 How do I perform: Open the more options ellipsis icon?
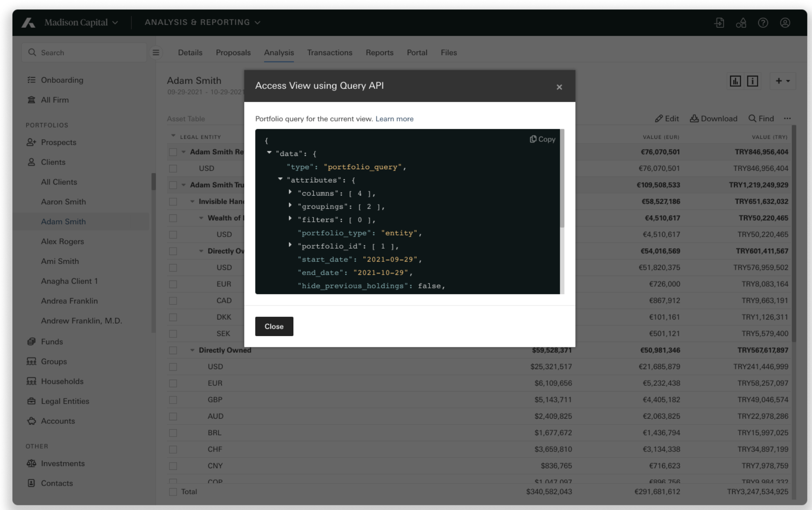pyautogui.click(x=787, y=118)
